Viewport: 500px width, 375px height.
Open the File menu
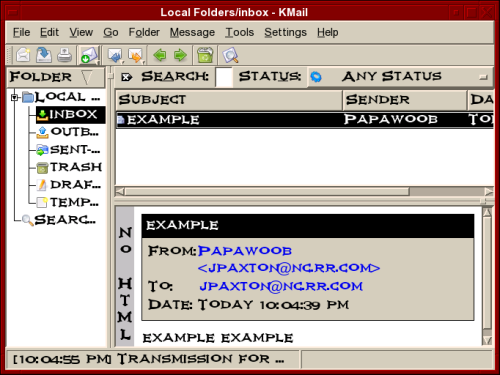(x=22, y=32)
